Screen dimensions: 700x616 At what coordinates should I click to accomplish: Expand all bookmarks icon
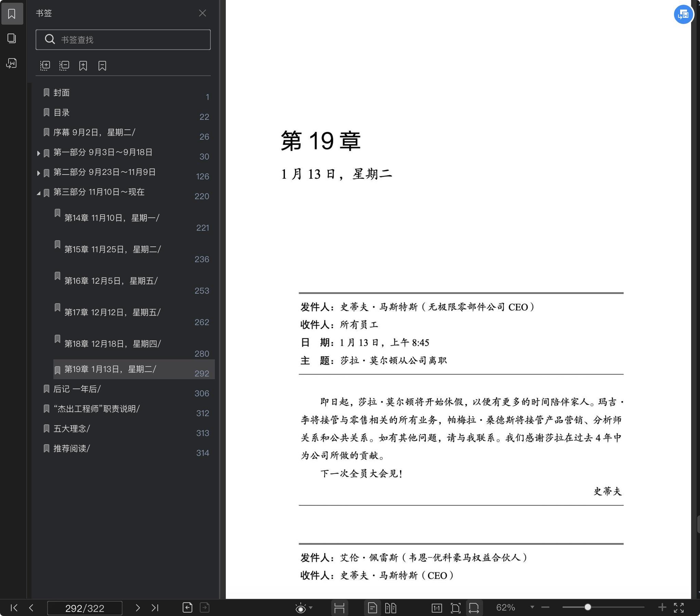tap(45, 65)
